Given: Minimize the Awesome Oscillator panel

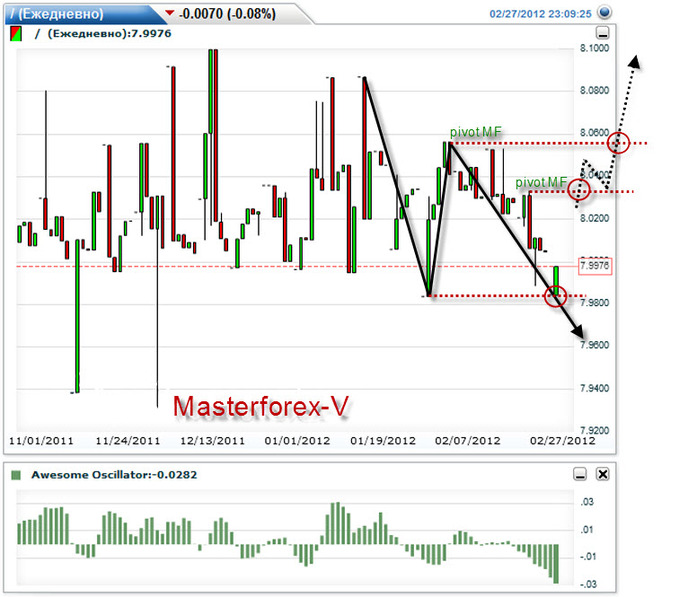Looking at the screenshot, I should [579, 475].
